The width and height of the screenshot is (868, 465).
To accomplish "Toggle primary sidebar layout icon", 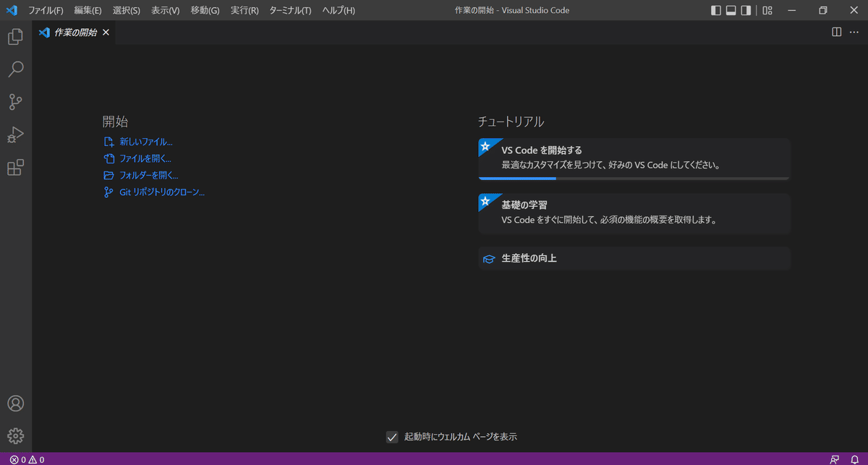I will (x=716, y=10).
